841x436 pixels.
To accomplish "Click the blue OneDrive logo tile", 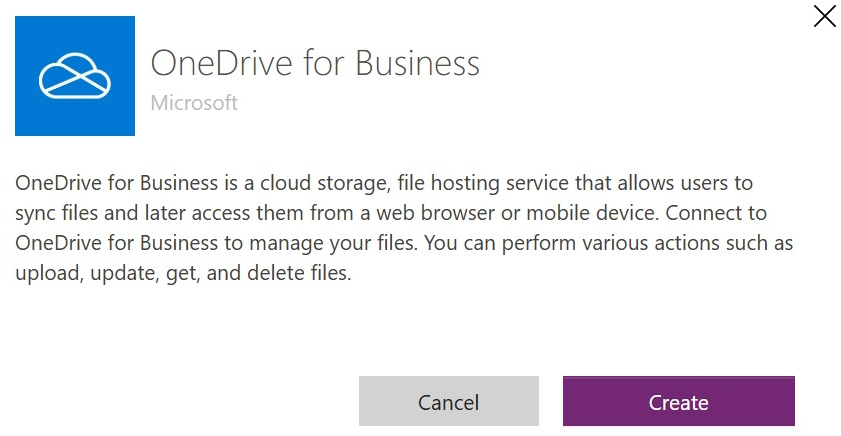I will coord(74,76).
